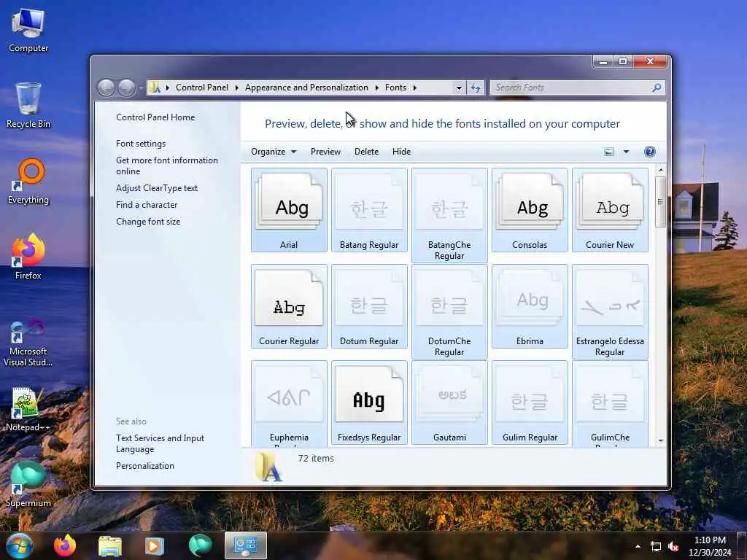Select the Batang Regular font icon
This screenshot has width=747, height=560.
click(x=369, y=209)
